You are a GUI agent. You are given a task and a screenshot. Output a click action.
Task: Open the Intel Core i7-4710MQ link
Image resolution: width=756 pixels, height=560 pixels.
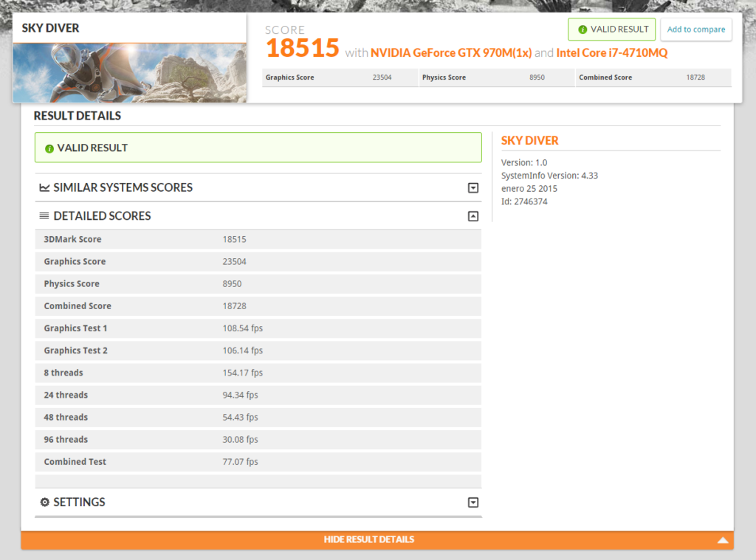612,53
